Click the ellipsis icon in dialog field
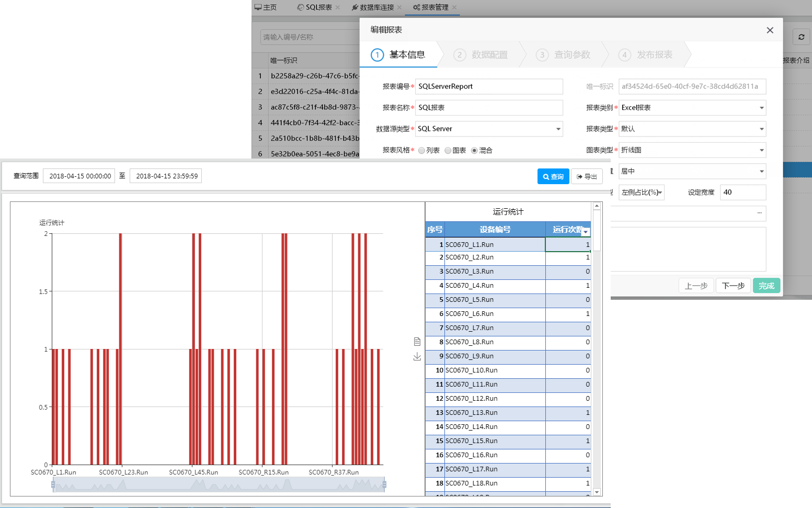 point(760,213)
